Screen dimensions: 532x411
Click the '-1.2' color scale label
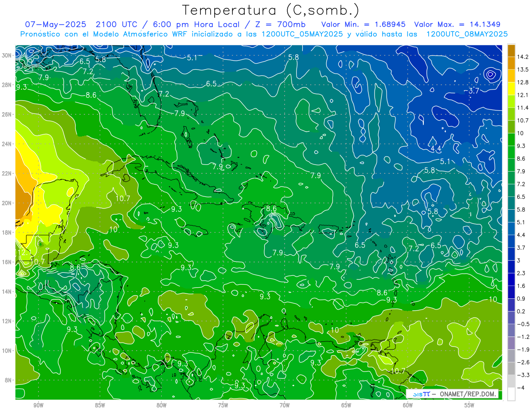pos(524,337)
